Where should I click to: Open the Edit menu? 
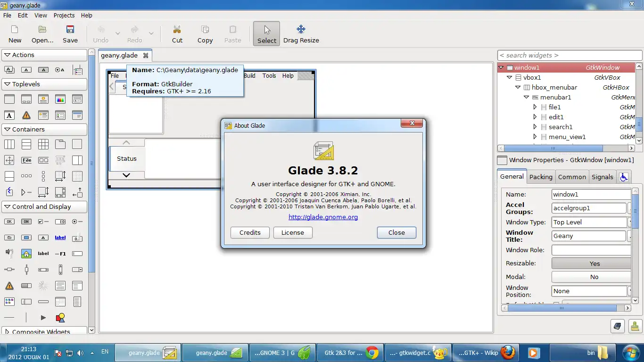coord(23,16)
